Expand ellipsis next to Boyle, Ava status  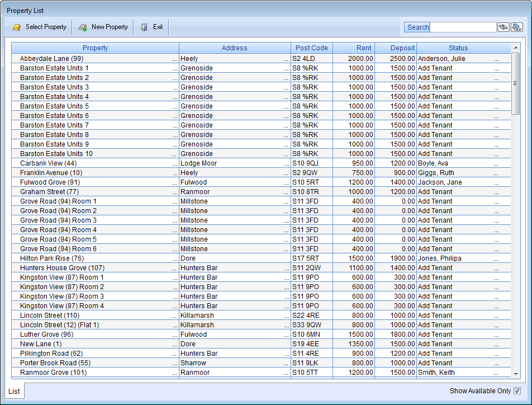pyautogui.click(x=496, y=164)
